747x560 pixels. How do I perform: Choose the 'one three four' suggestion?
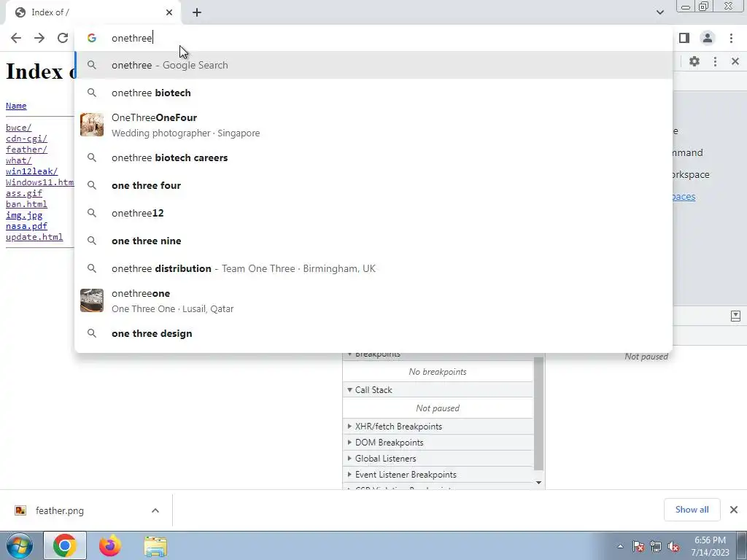[x=373, y=185]
